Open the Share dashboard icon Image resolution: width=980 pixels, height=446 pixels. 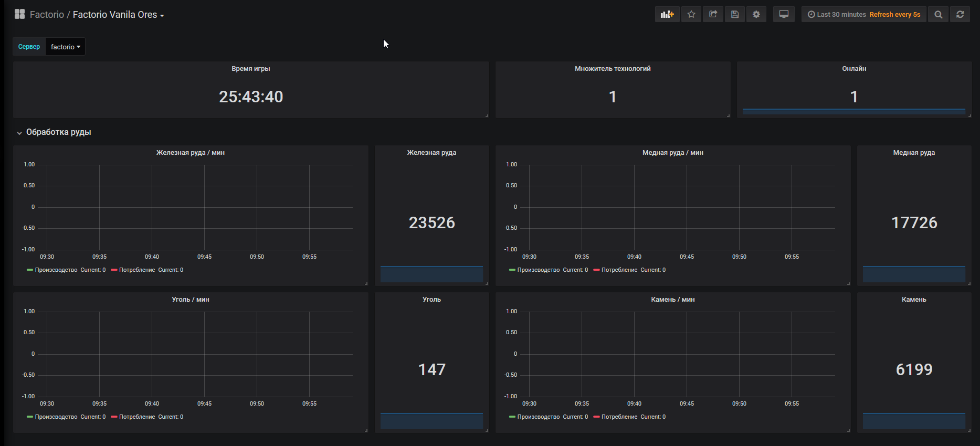click(713, 15)
